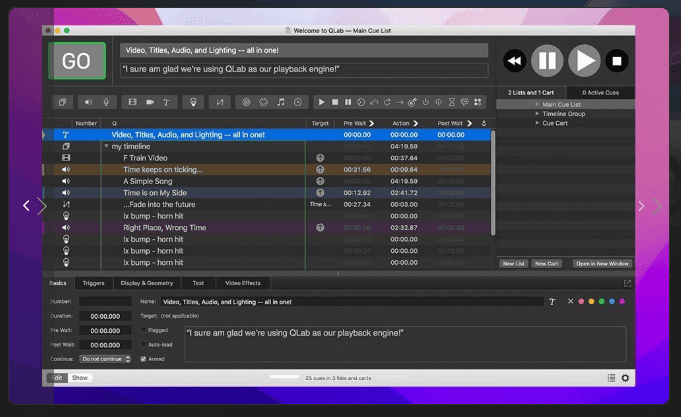
Task: Switch sidebar to Active Cues tab
Action: coord(600,93)
